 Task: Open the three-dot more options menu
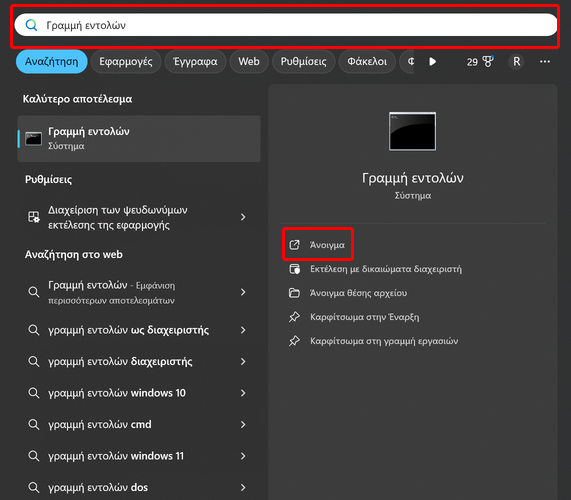coord(545,62)
